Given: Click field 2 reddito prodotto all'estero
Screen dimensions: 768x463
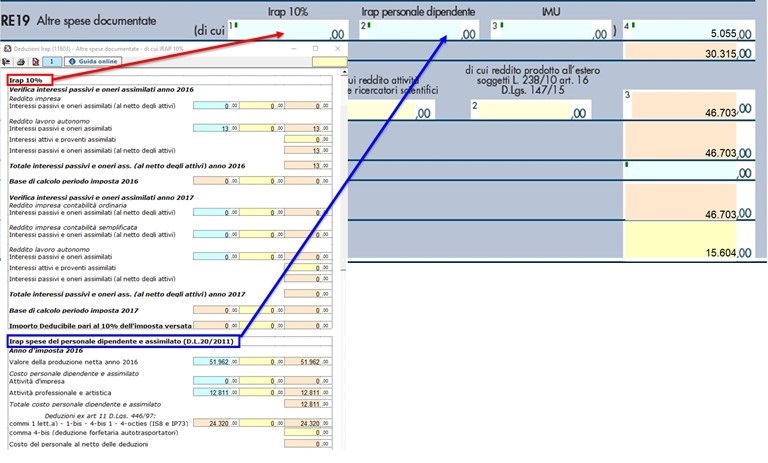Looking at the screenshot, I should click(x=531, y=110).
